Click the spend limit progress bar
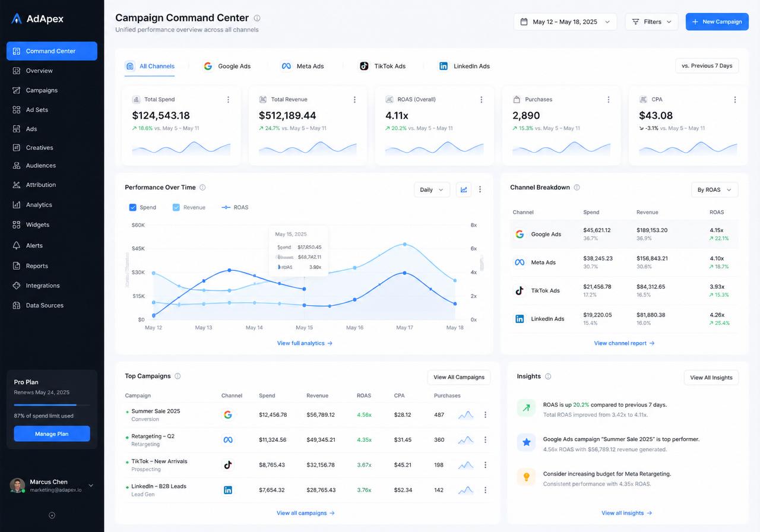760x532 pixels. (x=52, y=405)
